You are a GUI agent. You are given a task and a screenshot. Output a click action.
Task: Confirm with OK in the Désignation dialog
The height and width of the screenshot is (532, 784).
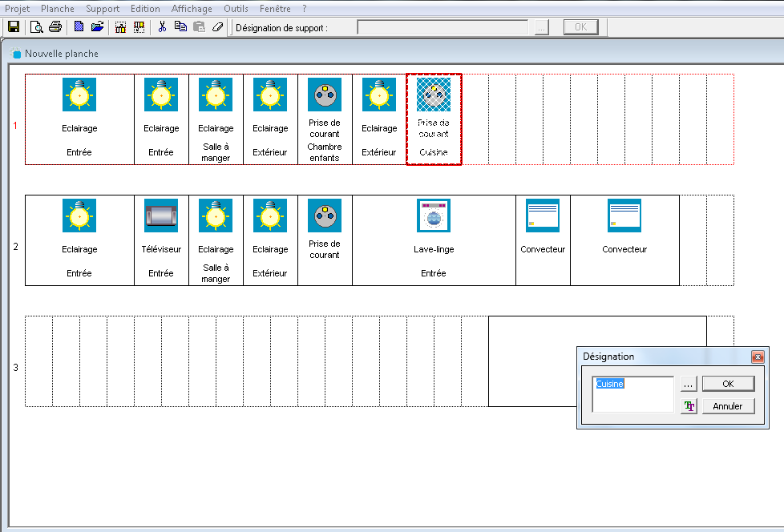[x=728, y=384]
